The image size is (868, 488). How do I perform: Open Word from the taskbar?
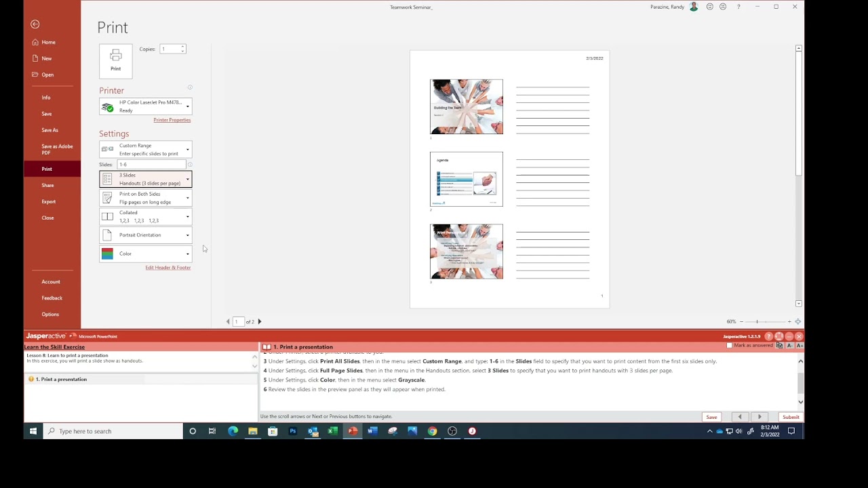pyautogui.click(x=372, y=431)
